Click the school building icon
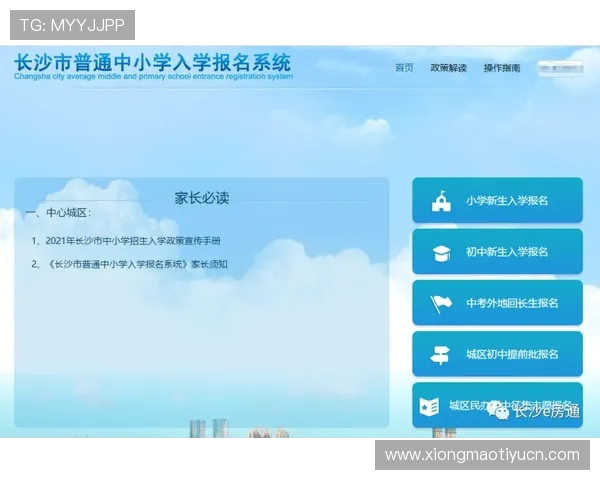Viewport: 600px width, 480px height. (x=441, y=201)
